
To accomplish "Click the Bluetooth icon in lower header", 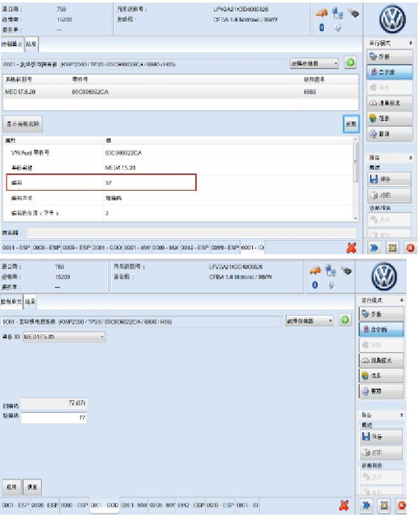I will [x=314, y=285].
